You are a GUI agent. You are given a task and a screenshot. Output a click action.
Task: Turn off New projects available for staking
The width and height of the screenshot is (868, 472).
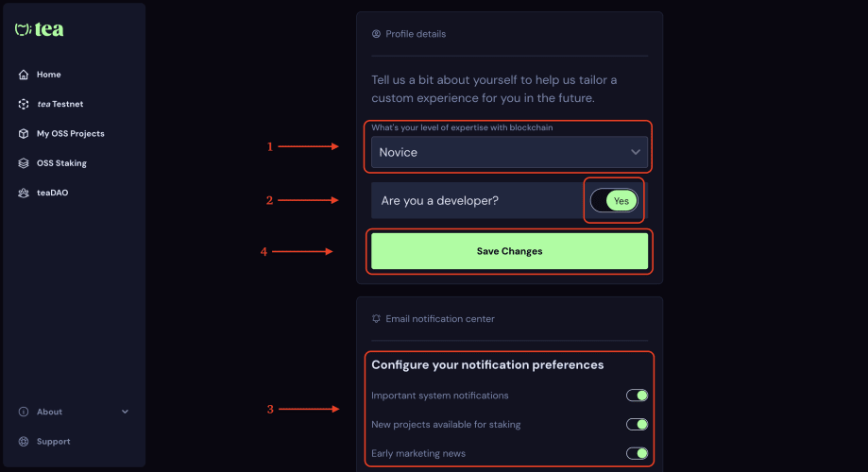pyautogui.click(x=638, y=425)
